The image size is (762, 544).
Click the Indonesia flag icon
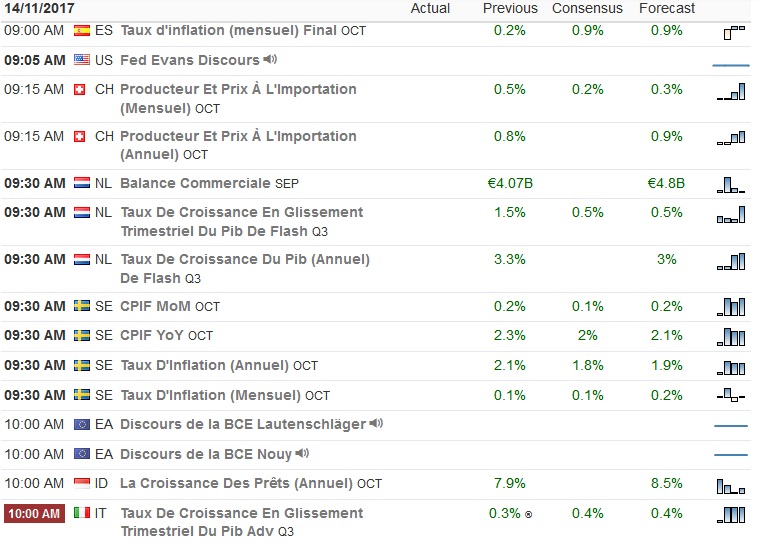coord(81,484)
